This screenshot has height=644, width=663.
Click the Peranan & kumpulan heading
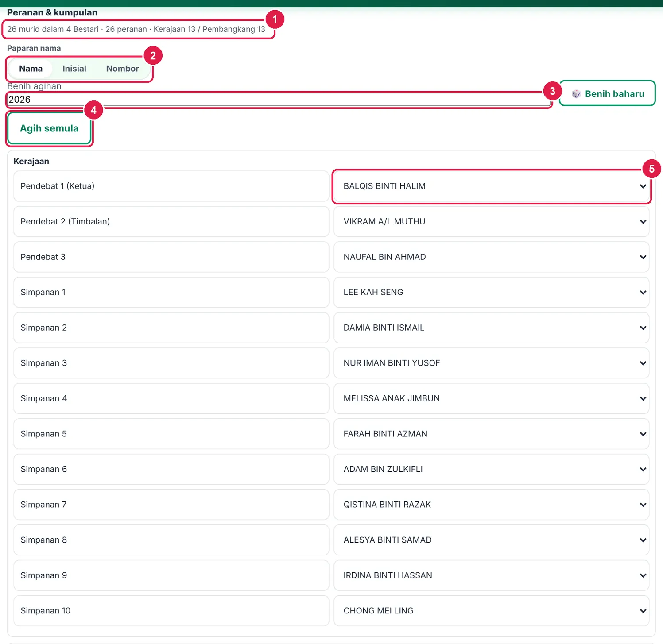52,12
